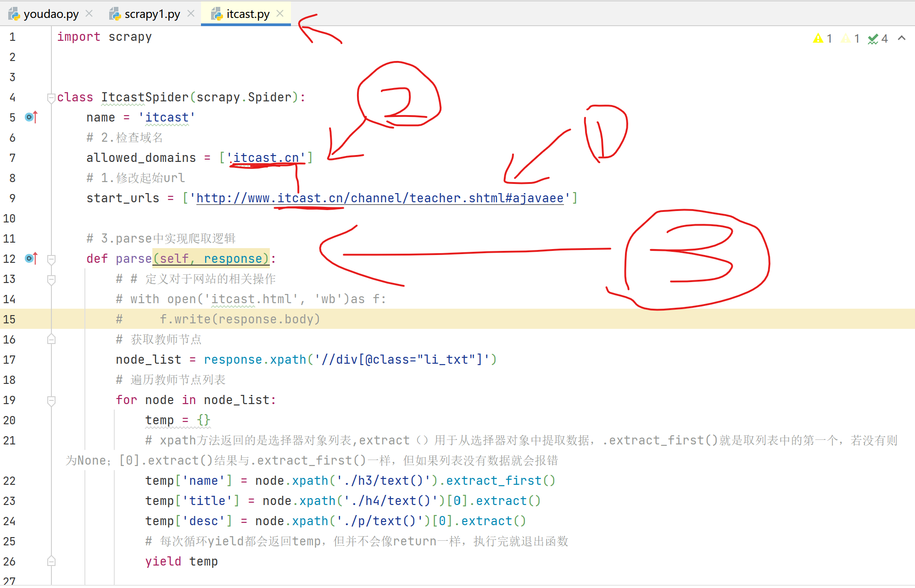Viewport: 915px width, 588px height.
Task: Click line number 15 in the gutter
Action: [10, 319]
